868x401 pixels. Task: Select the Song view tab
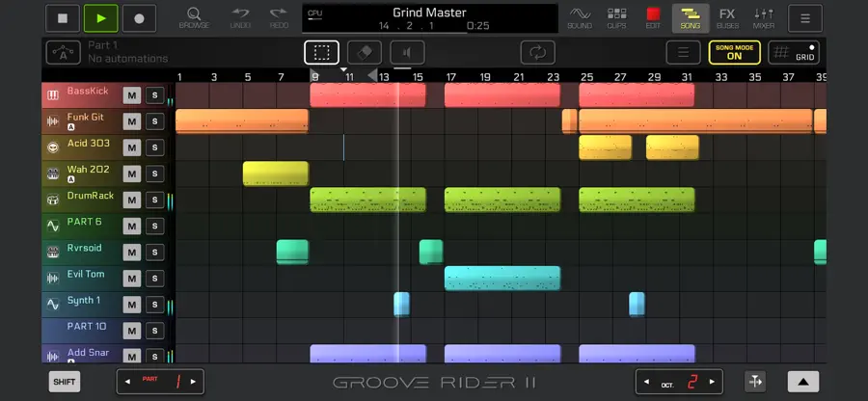(x=691, y=18)
